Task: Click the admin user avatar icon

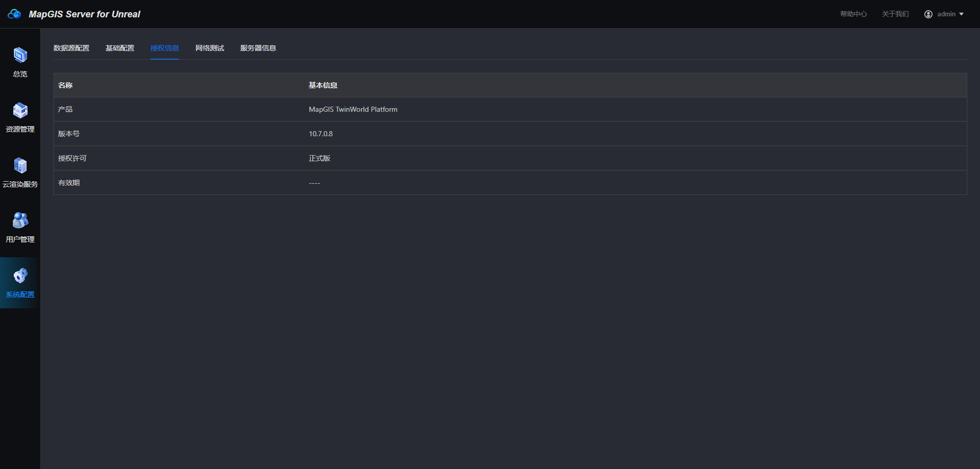Action: (x=928, y=14)
